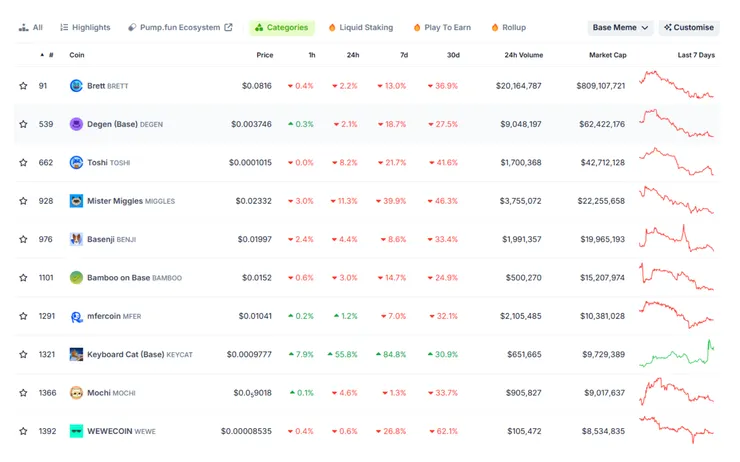Screen dimensions: 740x462
Task: Toggle favorite star for Bamboo on Base
Action: pyautogui.click(x=23, y=278)
